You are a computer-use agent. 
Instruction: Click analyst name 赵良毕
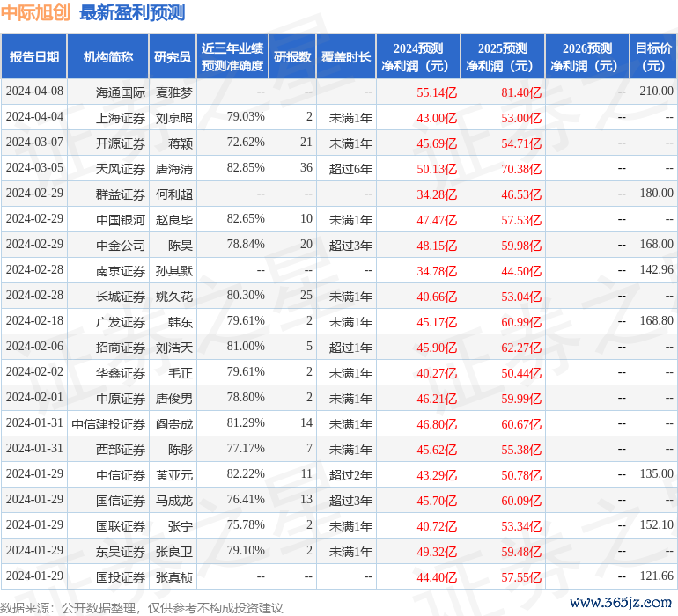[173, 220]
